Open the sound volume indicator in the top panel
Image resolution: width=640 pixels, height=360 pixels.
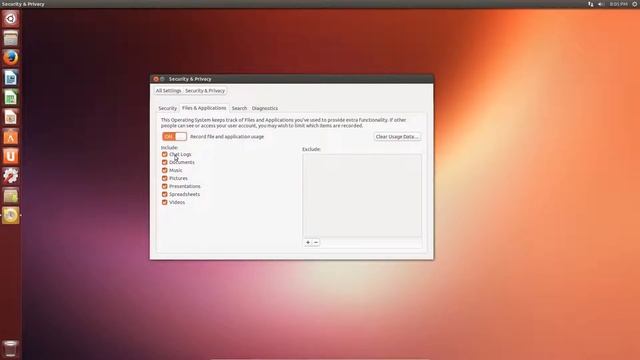601,4
